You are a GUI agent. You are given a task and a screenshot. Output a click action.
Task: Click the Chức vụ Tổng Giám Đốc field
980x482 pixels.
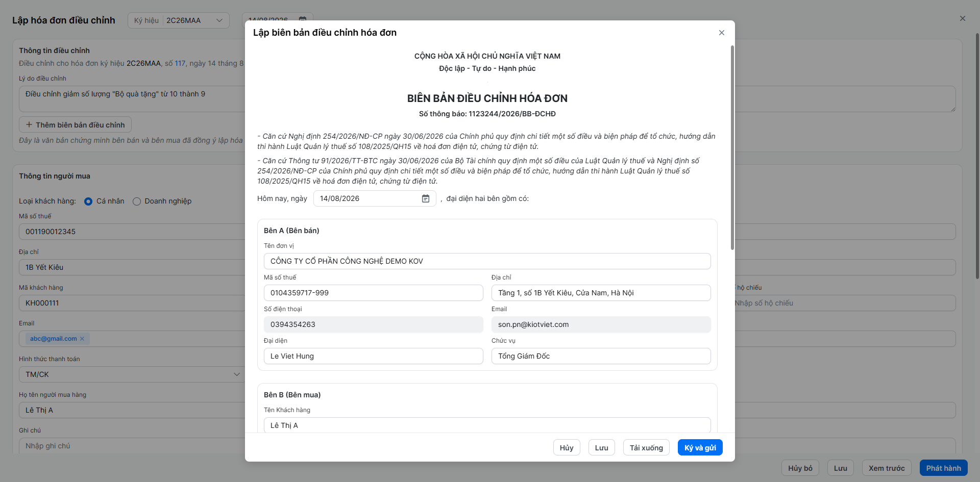point(601,356)
